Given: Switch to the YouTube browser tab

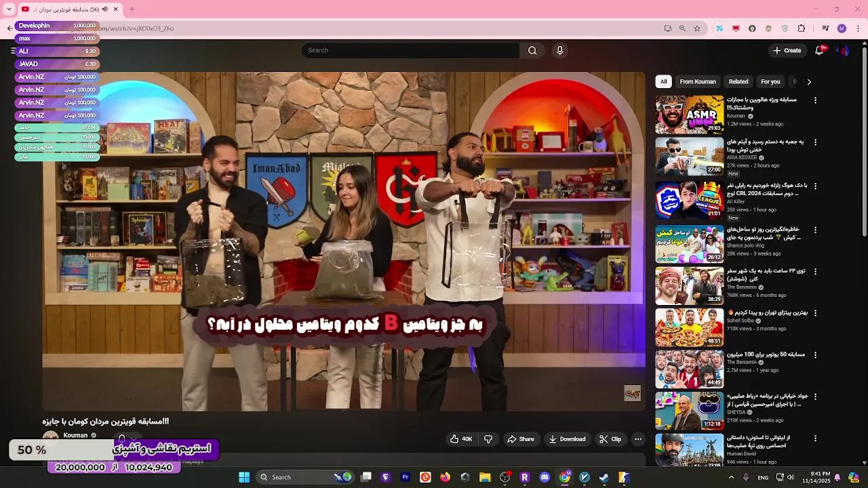Looking at the screenshot, I should [x=70, y=9].
